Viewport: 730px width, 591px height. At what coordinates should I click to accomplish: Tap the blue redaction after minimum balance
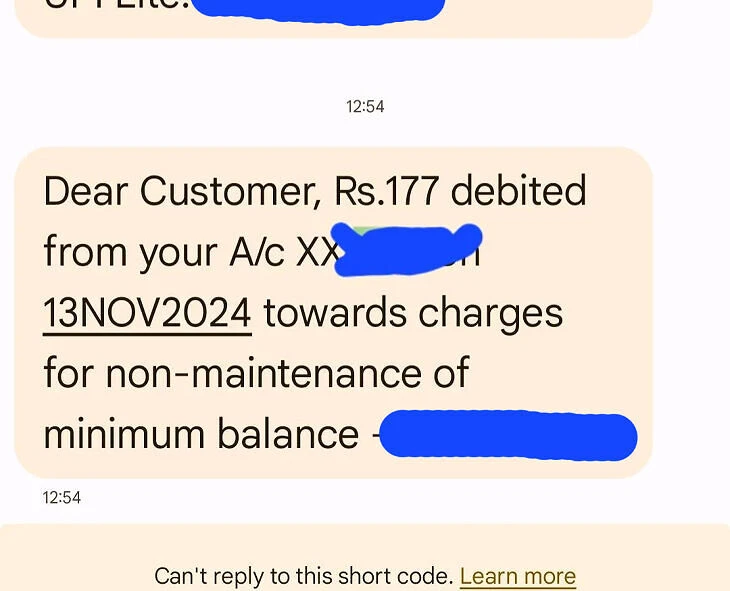coord(508,435)
